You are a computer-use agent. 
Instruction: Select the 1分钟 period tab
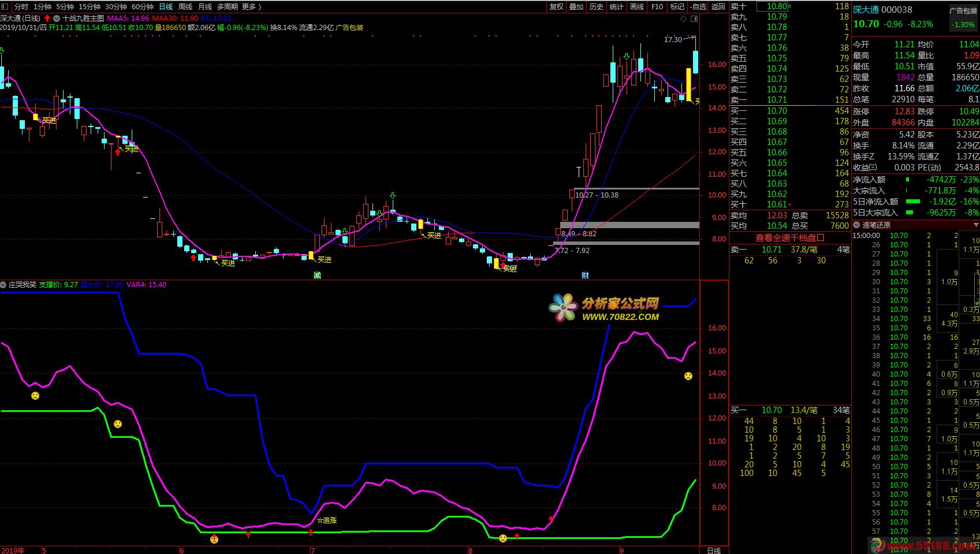pyautogui.click(x=42, y=6)
